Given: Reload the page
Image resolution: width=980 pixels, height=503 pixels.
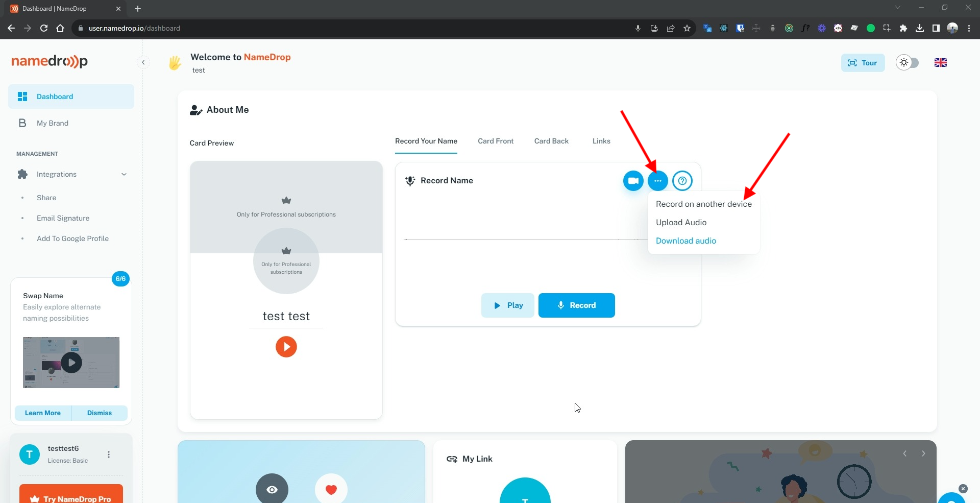Looking at the screenshot, I should [x=44, y=28].
